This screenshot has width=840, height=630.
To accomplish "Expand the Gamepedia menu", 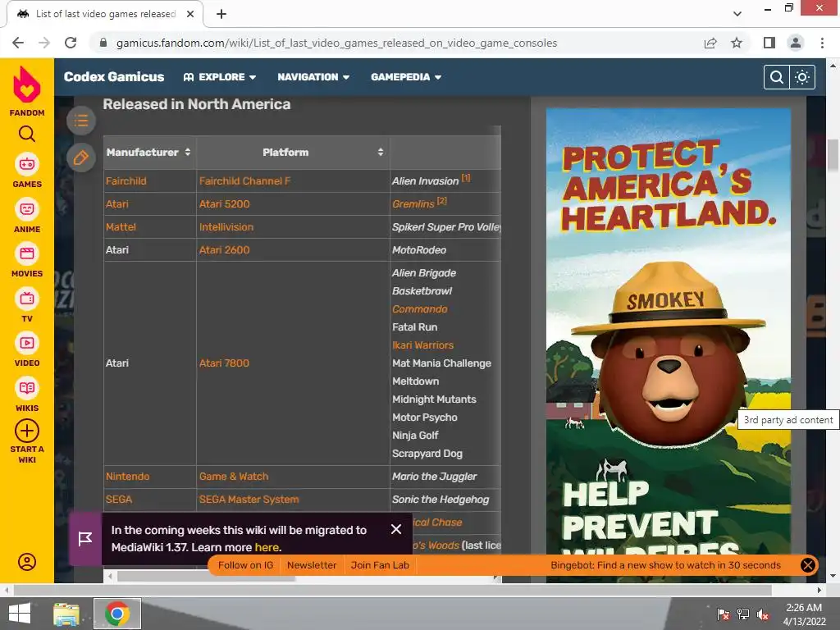I will coord(406,77).
